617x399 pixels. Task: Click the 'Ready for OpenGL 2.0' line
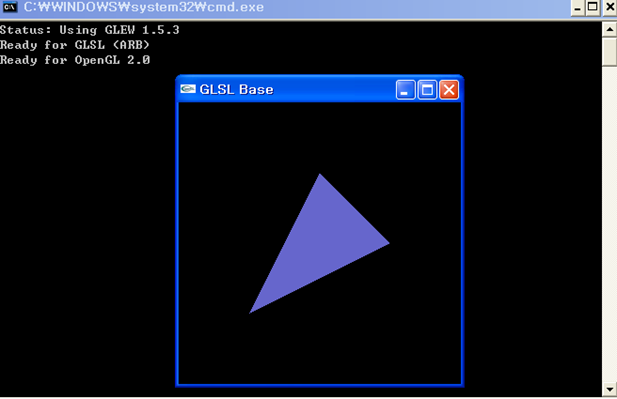75,60
